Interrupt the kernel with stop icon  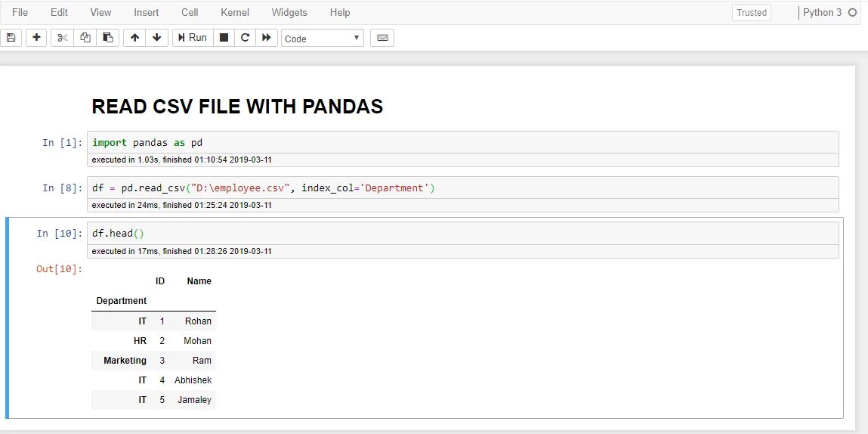pos(224,38)
